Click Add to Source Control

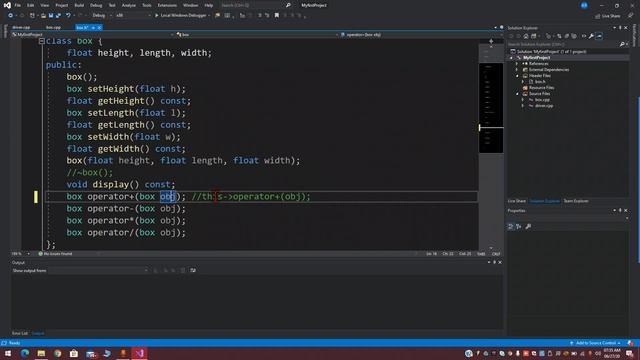click(x=596, y=343)
